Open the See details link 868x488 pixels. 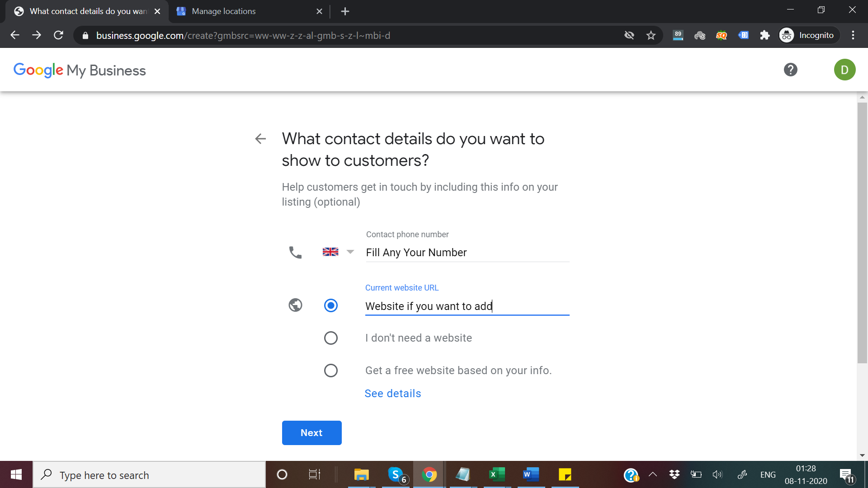tap(393, 394)
